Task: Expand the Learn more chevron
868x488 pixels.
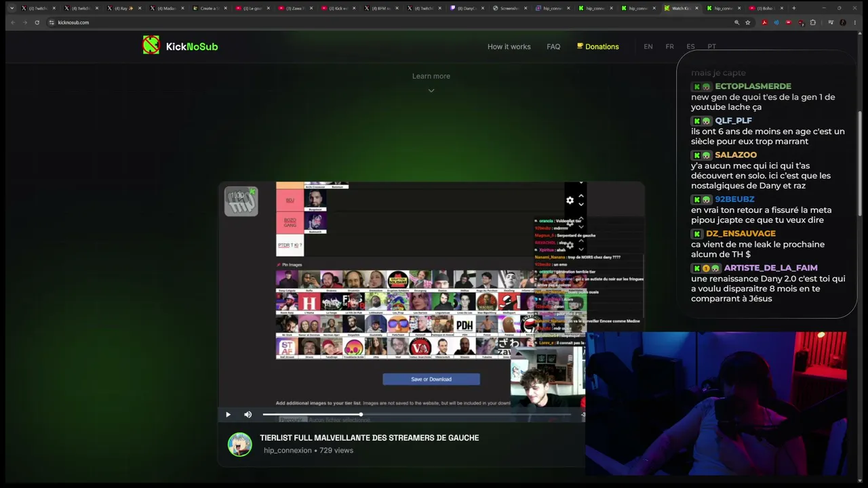Action: click(x=431, y=90)
